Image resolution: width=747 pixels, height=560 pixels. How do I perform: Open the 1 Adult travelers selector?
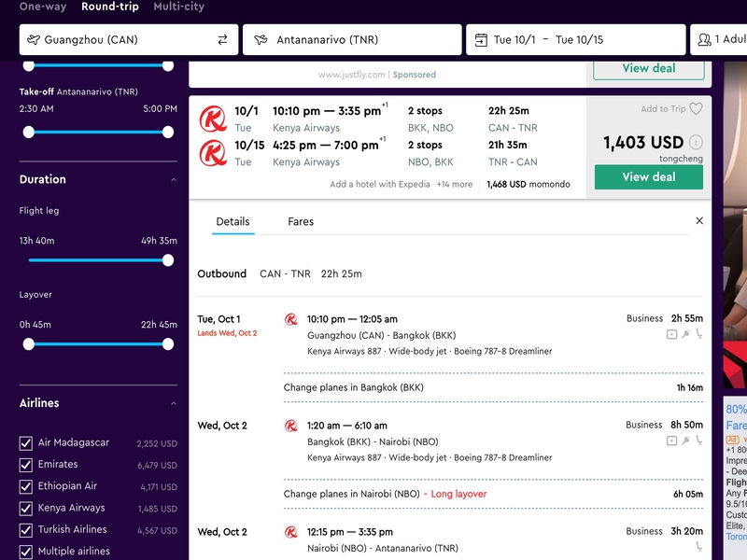[718, 39]
